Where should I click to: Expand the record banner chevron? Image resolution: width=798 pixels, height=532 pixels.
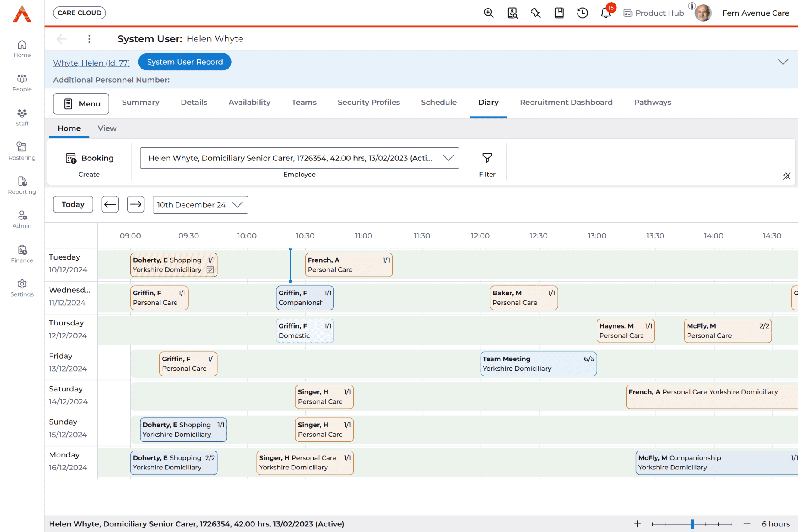coord(782,62)
